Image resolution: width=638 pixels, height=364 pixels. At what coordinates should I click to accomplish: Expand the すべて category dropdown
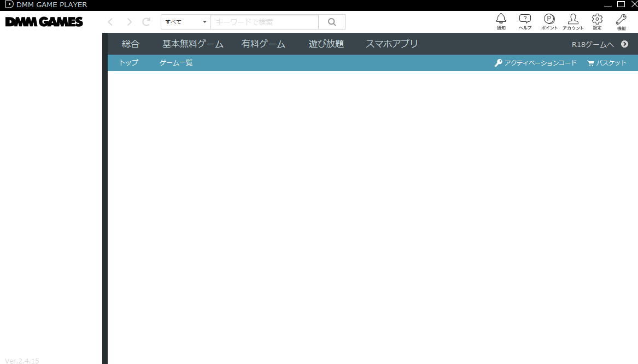[185, 22]
